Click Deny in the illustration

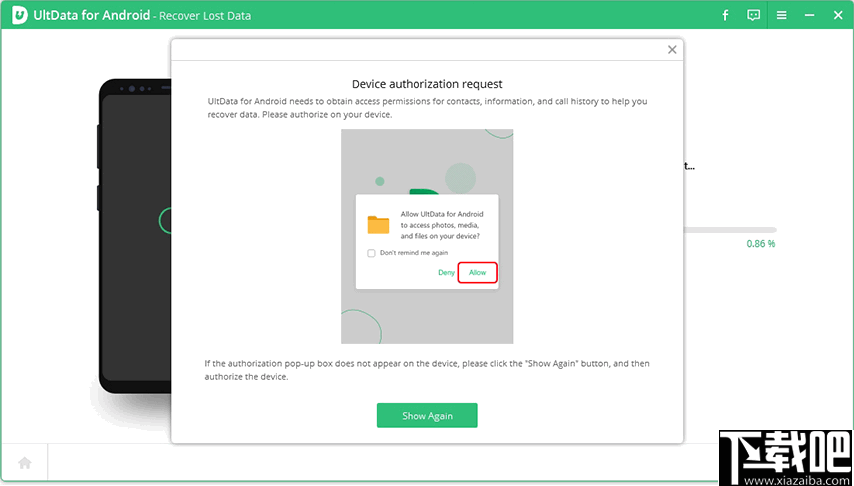click(x=446, y=272)
